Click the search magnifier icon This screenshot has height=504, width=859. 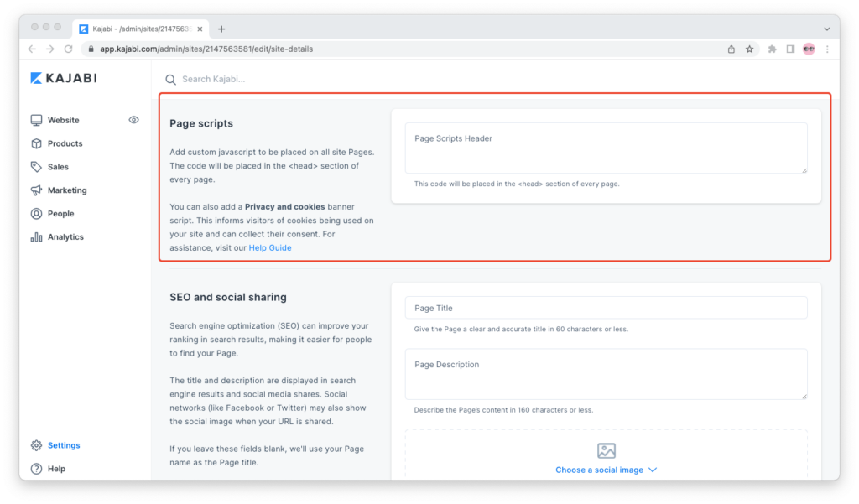tap(171, 80)
